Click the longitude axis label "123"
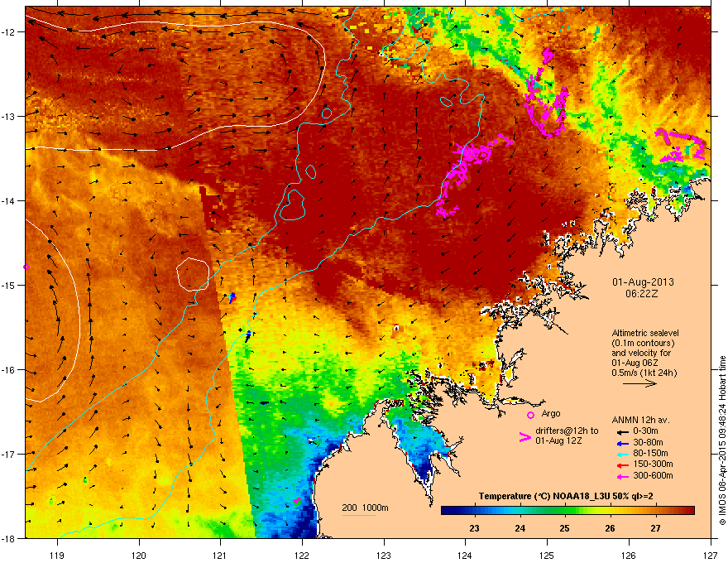 [384, 555]
